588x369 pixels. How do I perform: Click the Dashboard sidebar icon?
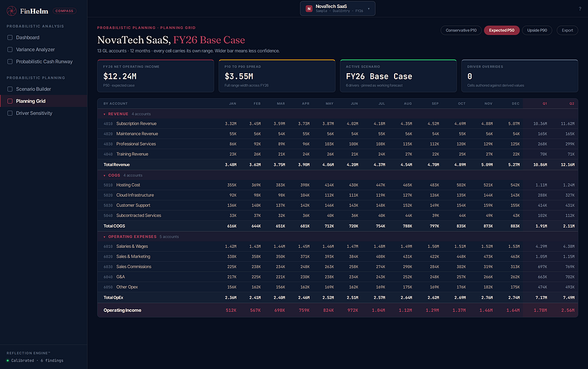pos(10,38)
